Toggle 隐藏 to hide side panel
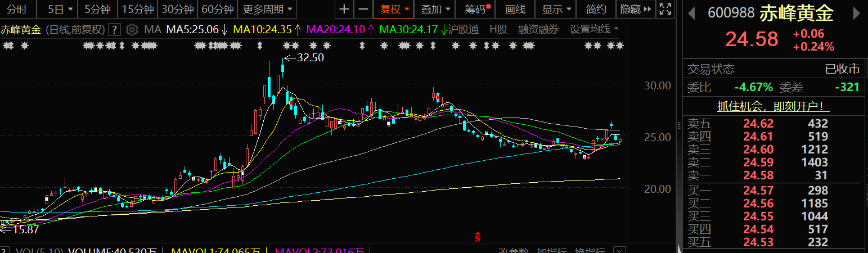The width and height of the screenshot is (868, 253). pyautogui.click(x=636, y=9)
